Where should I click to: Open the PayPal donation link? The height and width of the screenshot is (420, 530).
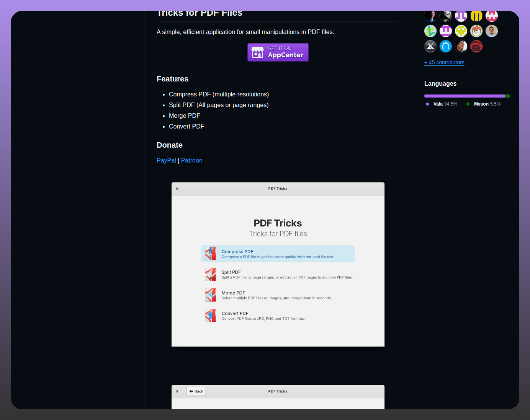[x=166, y=161]
